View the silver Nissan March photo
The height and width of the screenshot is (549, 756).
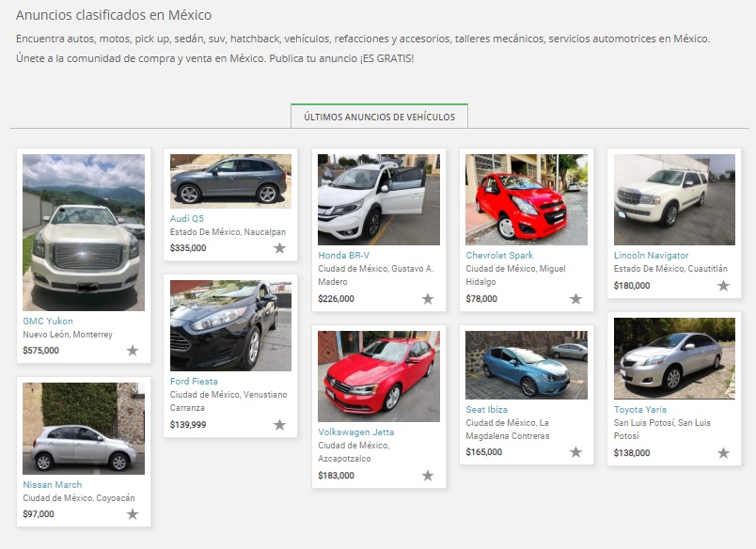coord(84,429)
